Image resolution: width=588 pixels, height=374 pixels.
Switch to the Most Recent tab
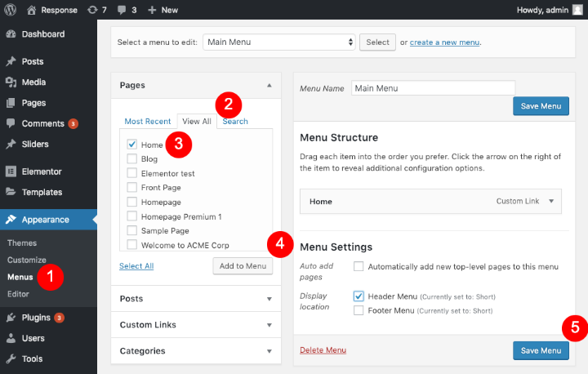[x=147, y=122]
